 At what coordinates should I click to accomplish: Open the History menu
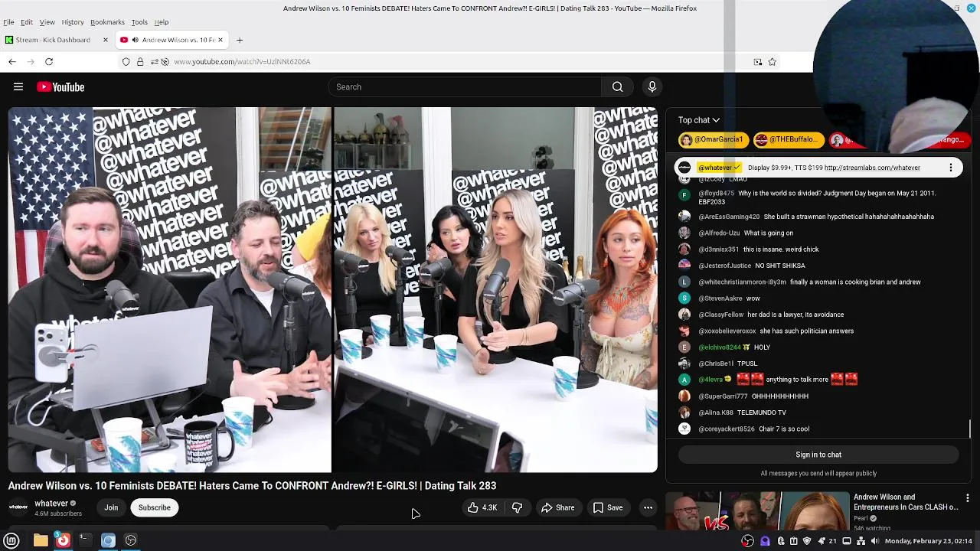coord(73,22)
